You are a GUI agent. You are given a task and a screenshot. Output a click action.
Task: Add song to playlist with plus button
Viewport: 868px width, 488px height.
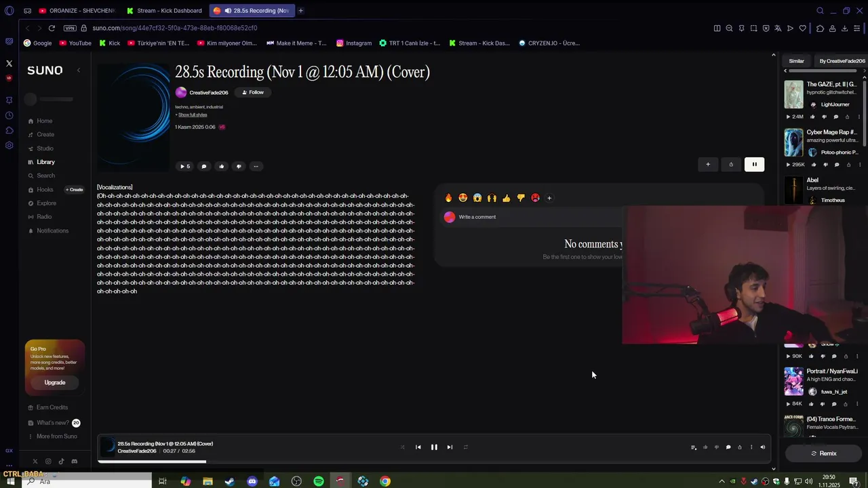coord(708,164)
